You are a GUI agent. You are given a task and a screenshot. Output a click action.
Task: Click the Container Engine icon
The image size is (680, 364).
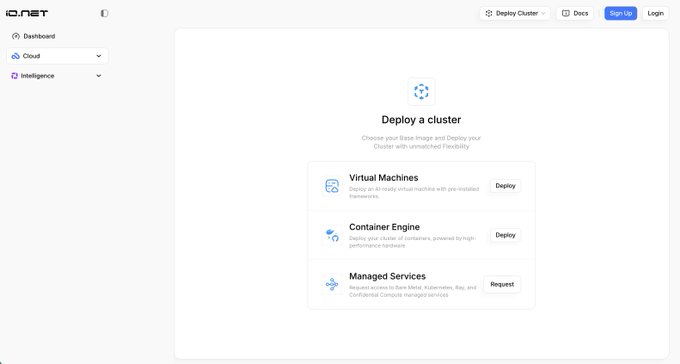(332, 235)
